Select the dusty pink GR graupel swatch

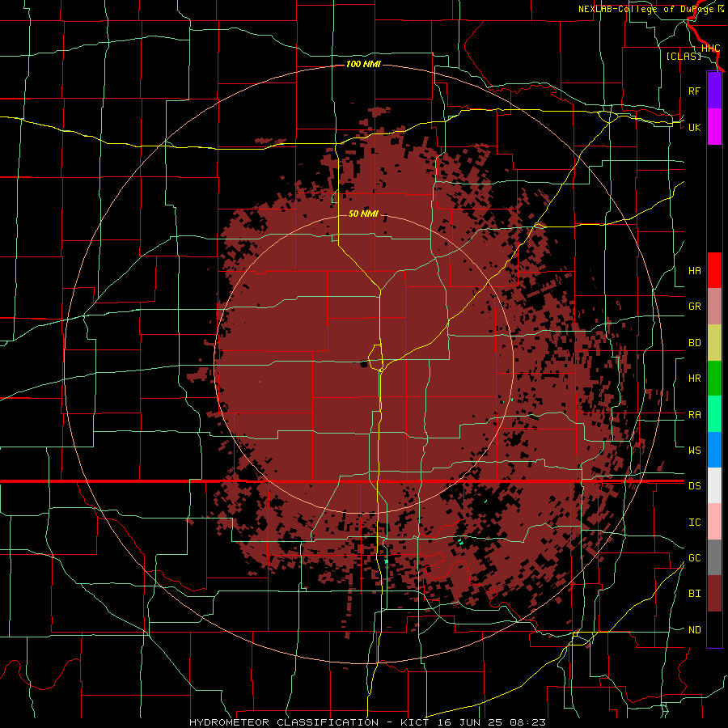coord(714,307)
